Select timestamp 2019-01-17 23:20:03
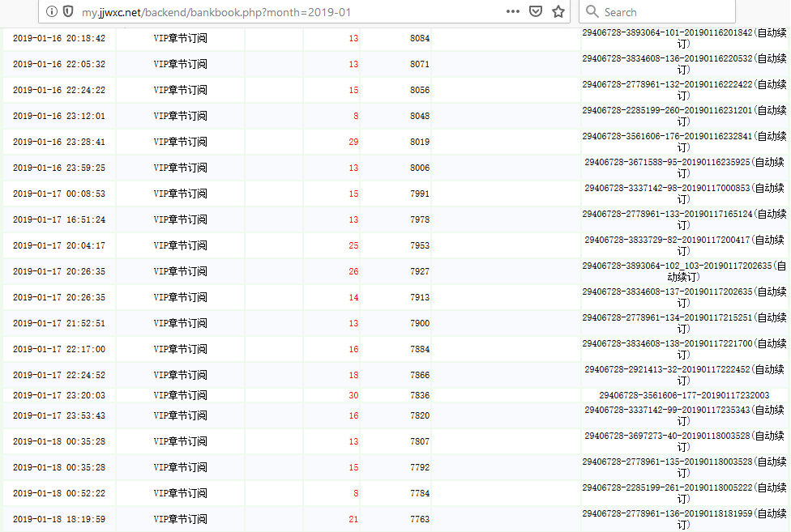Screen dimensions: 791x532 coord(59,395)
